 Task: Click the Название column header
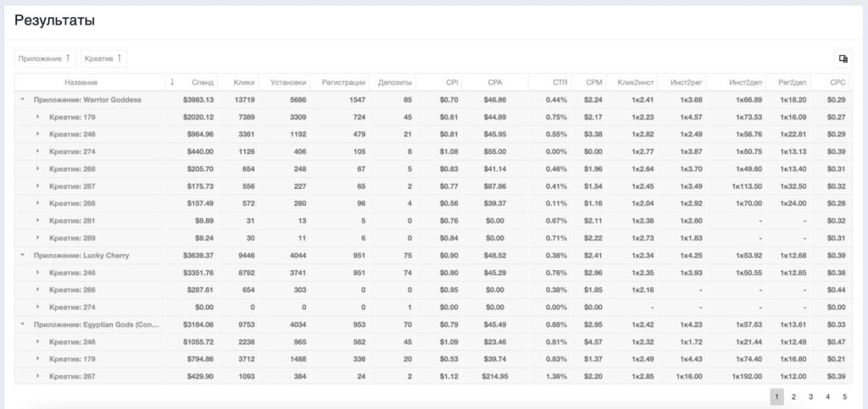81,82
